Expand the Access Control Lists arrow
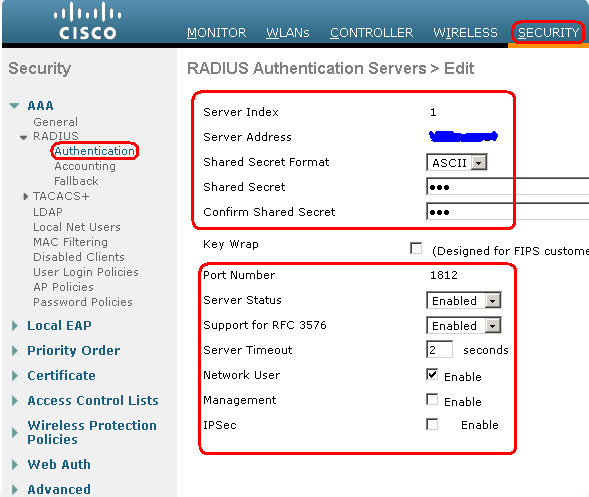Image resolution: width=589 pixels, height=497 pixels. pyautogui.click(x=15, y=401)
